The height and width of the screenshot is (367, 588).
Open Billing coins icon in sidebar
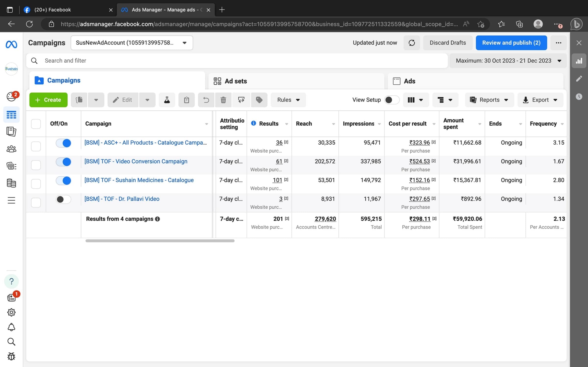11,183
